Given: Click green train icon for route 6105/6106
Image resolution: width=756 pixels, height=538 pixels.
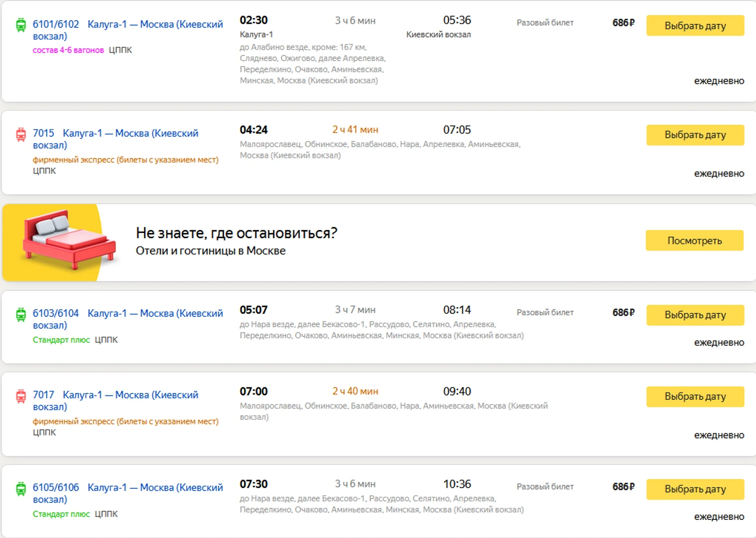Looking at the screenshot, I should pos(21,488).
